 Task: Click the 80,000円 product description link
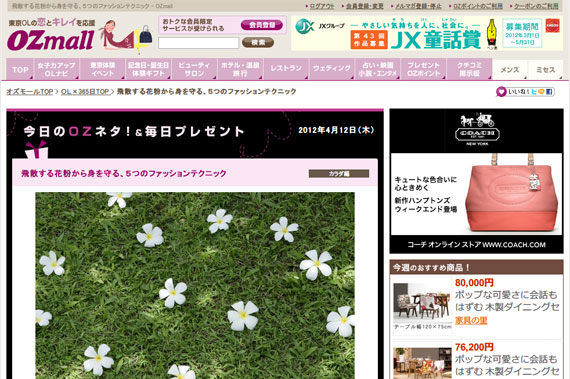pos(507,301)
